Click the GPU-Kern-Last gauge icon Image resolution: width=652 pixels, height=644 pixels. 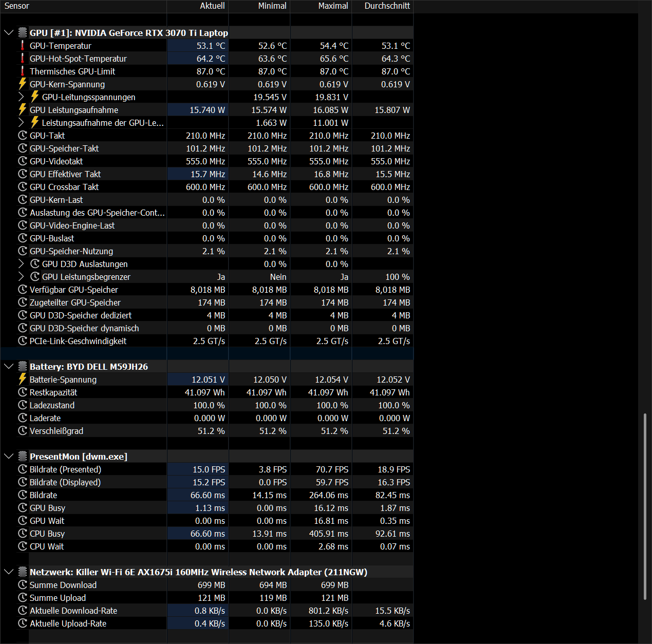[x=23, y=200]
